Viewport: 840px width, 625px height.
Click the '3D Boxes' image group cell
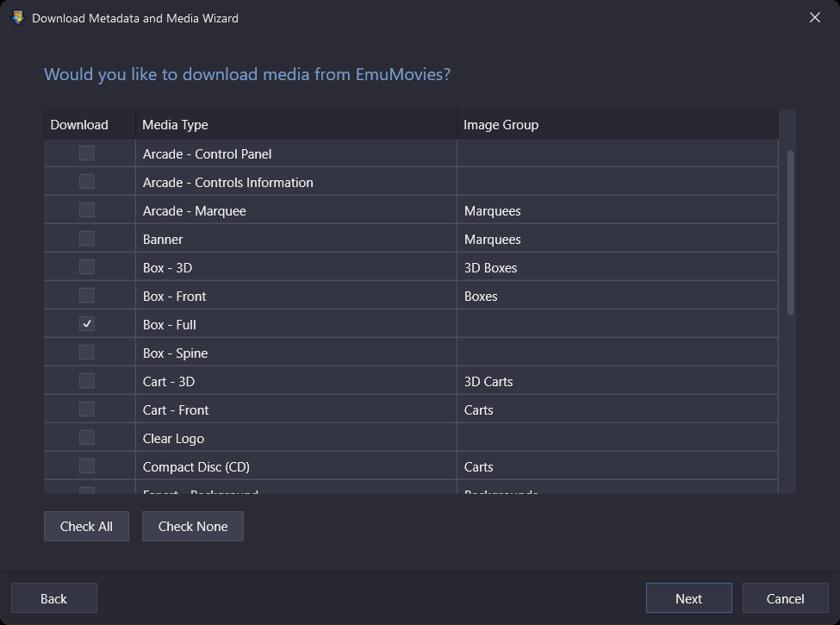point(618,267)
